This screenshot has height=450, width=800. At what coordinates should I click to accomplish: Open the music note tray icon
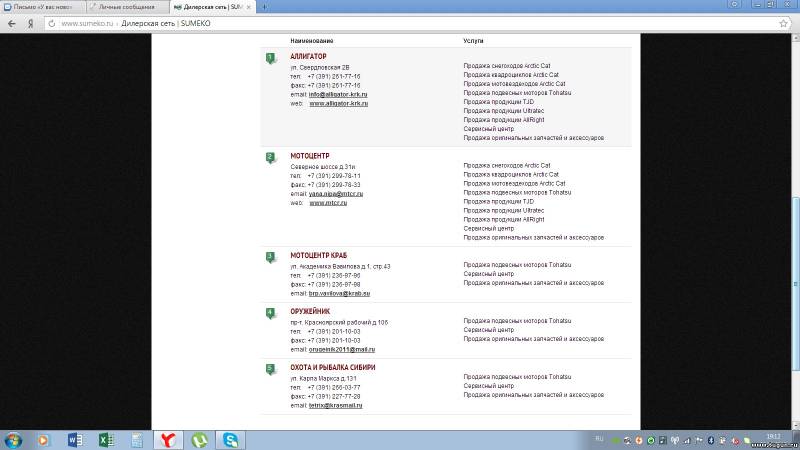(662, 440)
